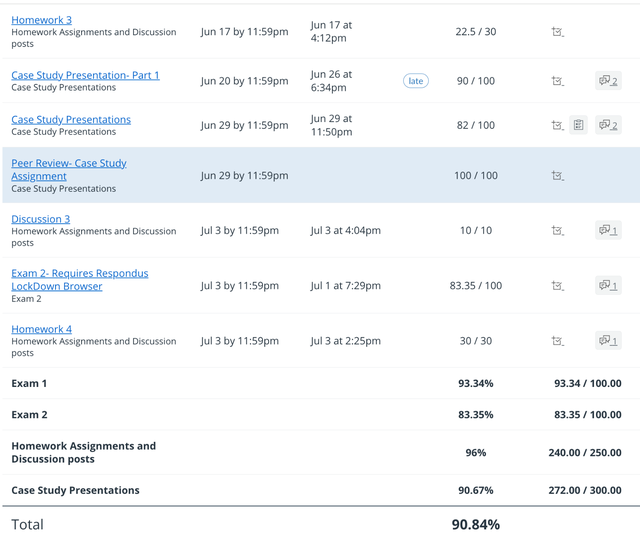
Task: Show score details for Homework 4
Action: tap(558, 340)
